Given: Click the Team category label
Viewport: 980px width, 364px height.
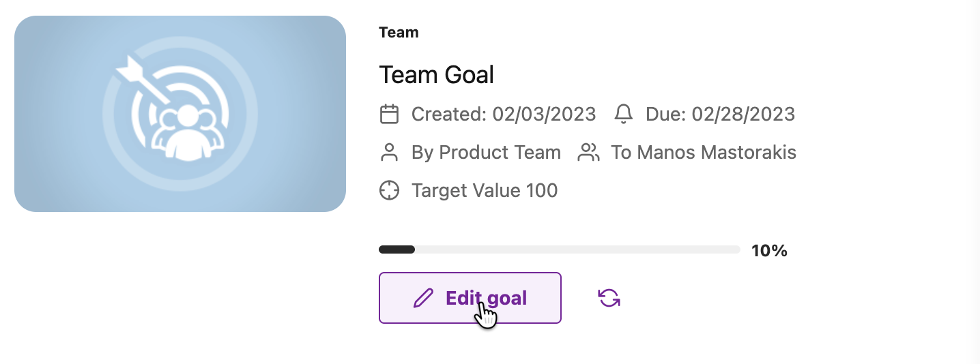Looking at the screenshot, I should pos(399,32).
